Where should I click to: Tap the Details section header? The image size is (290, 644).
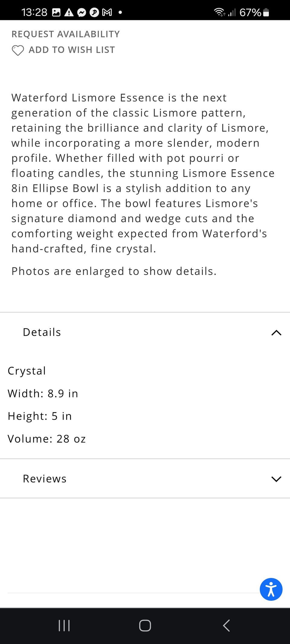coord(42,332)
